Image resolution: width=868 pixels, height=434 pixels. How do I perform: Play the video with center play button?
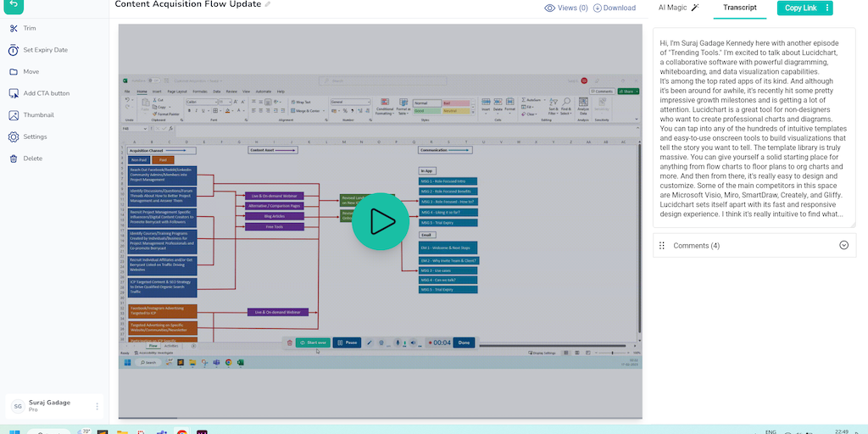[381, 222]
